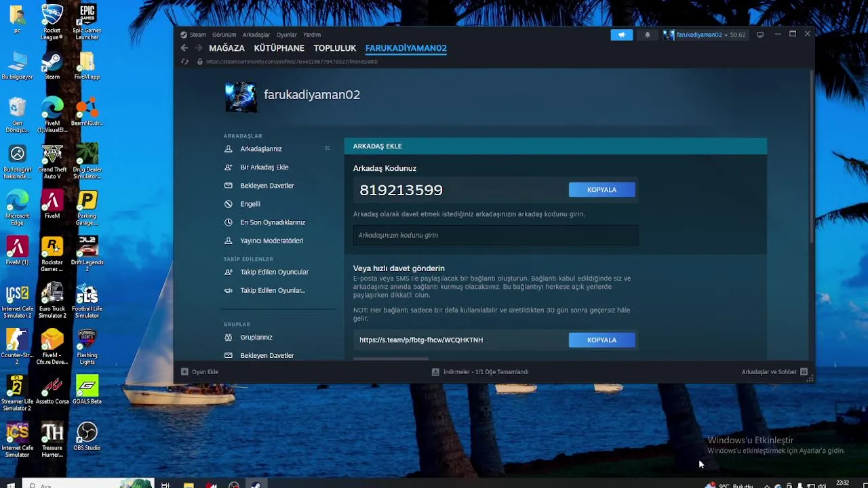
Task: Select Drug Dealer Simulator icon
Action: [87, 161]
